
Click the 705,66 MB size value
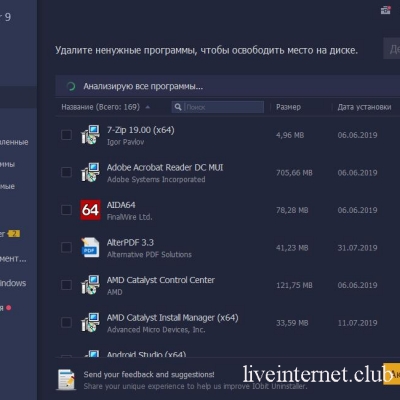294,173
